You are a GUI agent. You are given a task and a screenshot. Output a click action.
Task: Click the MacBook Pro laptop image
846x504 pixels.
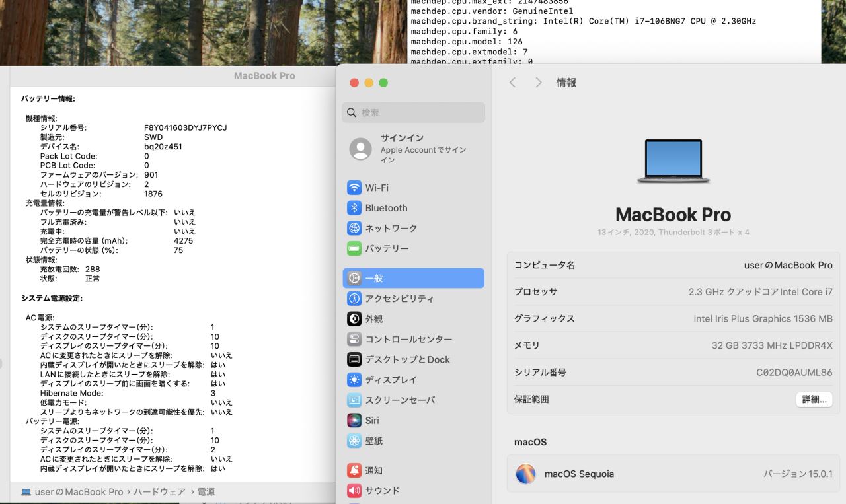coord(673,161)
